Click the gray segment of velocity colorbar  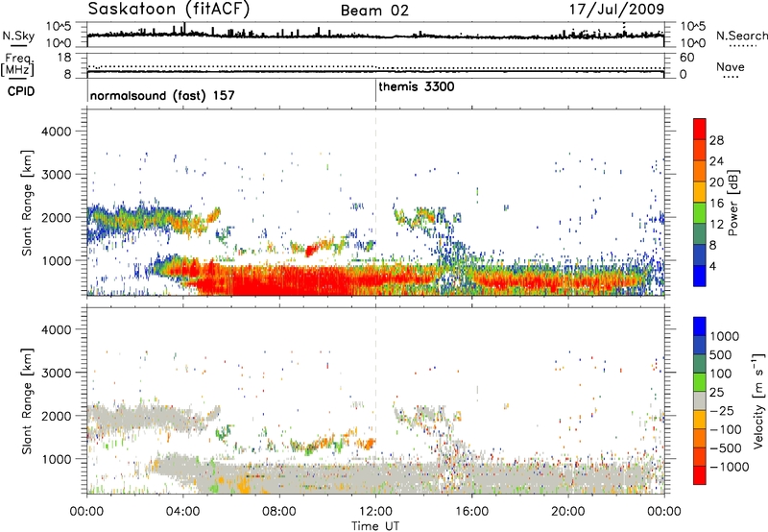[x=700, y=400]
